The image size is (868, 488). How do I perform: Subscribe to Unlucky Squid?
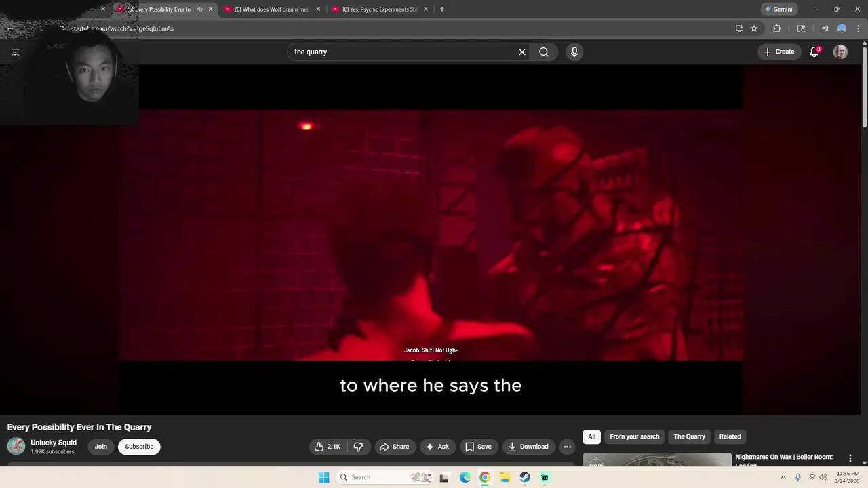[x=139, y=447]
